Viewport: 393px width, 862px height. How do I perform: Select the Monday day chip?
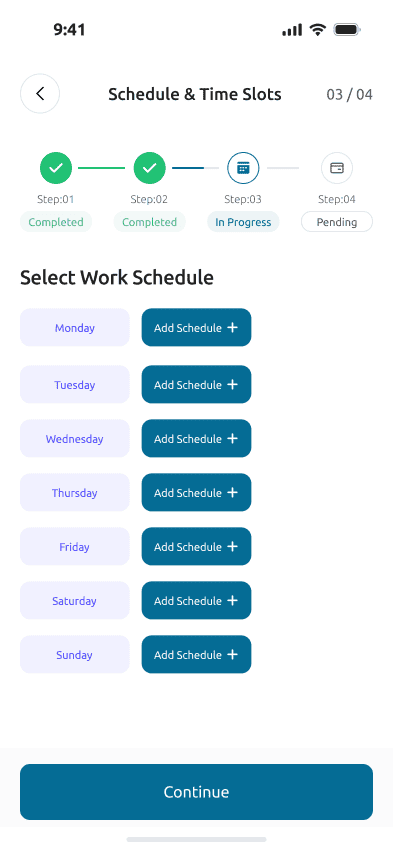tap(75, 328)
